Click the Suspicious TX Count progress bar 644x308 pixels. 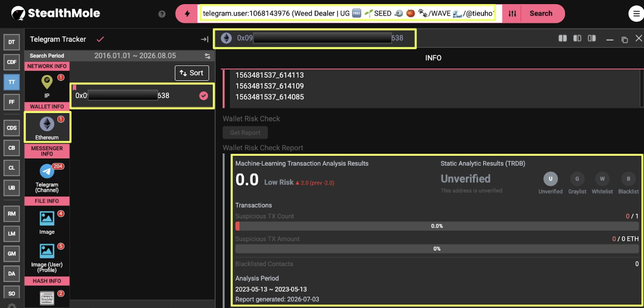[x=437, y=226]
